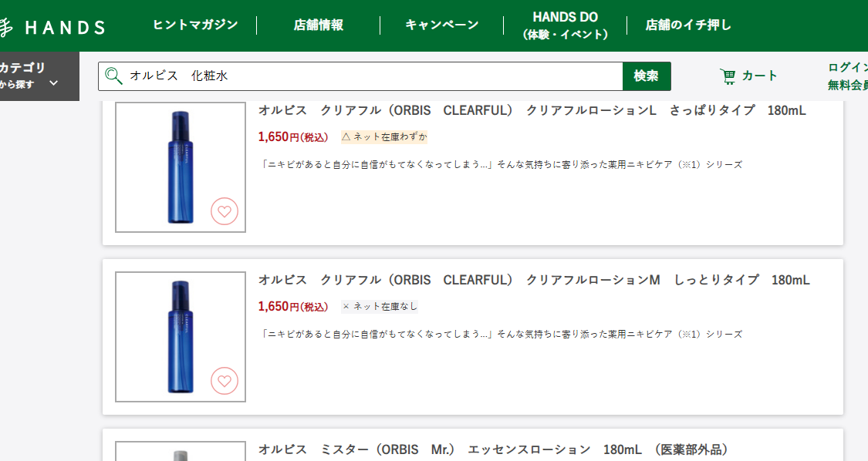Screen dimensions: 868x461
Task: Click the ネット在庫わずか stock label
Action: [384, 136]
